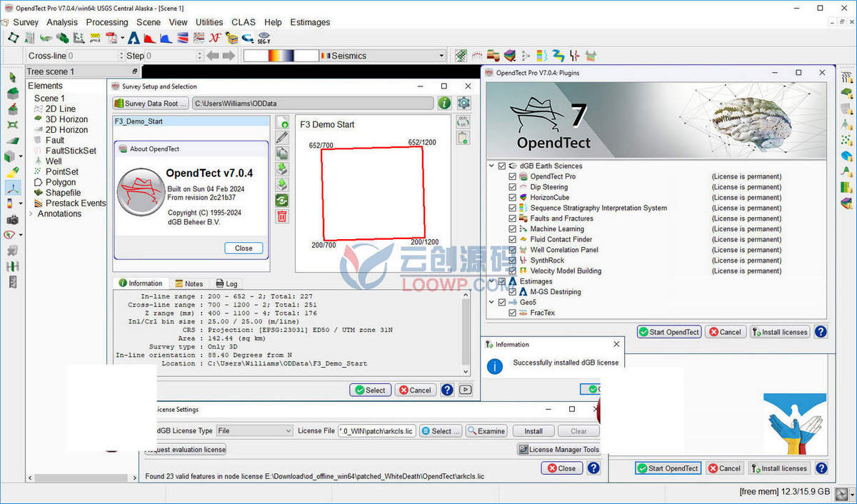Toggle the FracTex plugin checkbox

(x=513, y=313)
